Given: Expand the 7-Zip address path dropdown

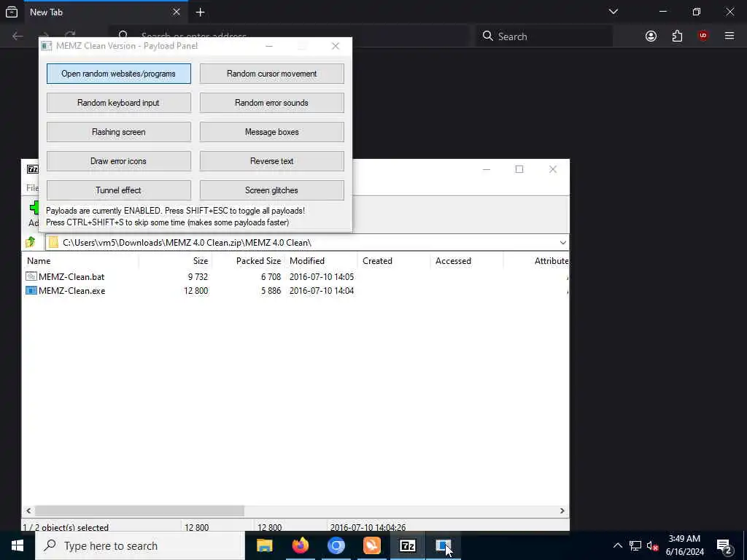Looking at the screenshot, I should pos(562,242).
